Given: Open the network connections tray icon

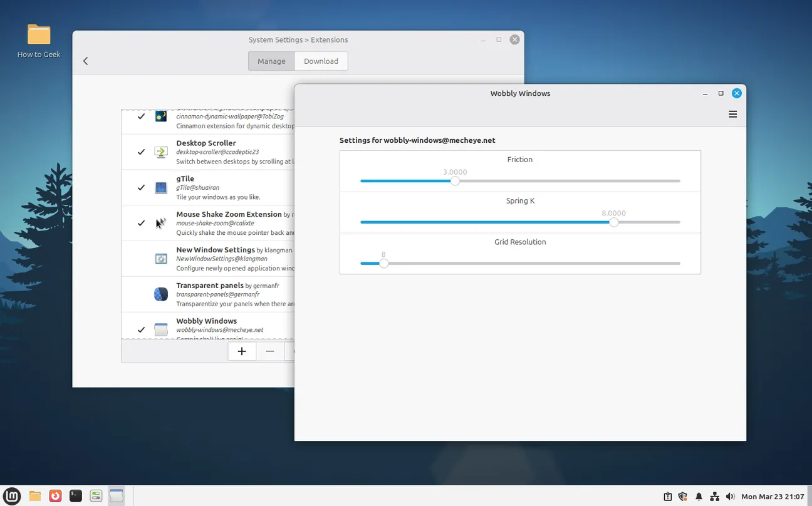Looking at the screenshot, I should coord(714,497).
